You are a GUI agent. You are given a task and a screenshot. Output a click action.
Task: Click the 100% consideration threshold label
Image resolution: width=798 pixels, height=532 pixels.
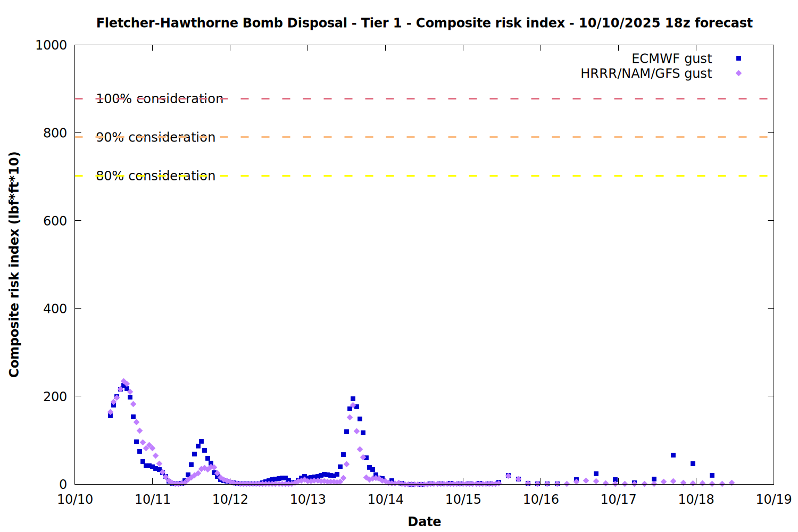point(160,99)
